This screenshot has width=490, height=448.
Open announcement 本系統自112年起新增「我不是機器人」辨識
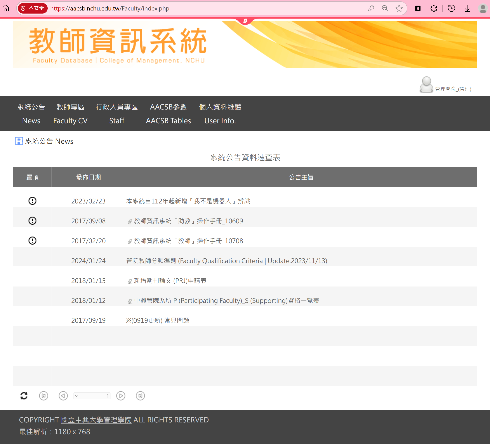[188, 201]
